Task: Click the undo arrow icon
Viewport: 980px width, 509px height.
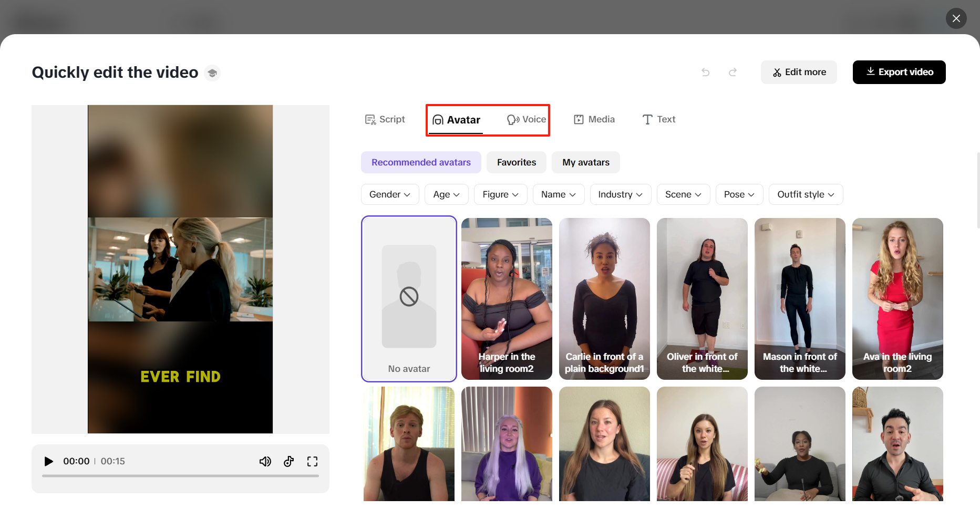Action: tap(705, 72)
